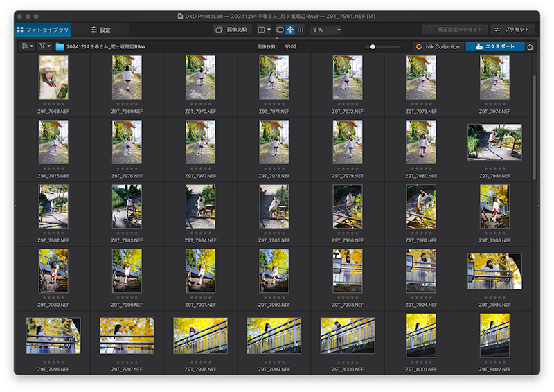The image size is (554, 392).
Task: Switch to the フォトライブラリ tab
Action: click(x=43, y=30)
